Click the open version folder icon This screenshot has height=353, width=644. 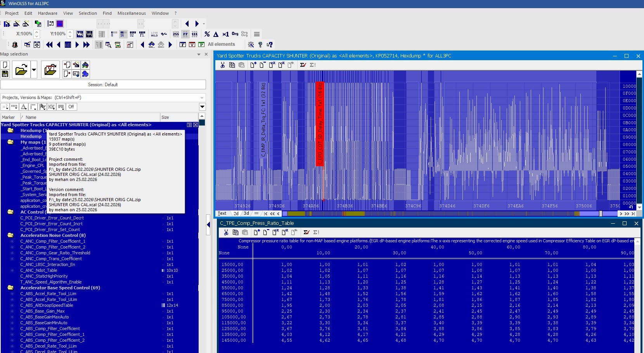pos(50,70)
